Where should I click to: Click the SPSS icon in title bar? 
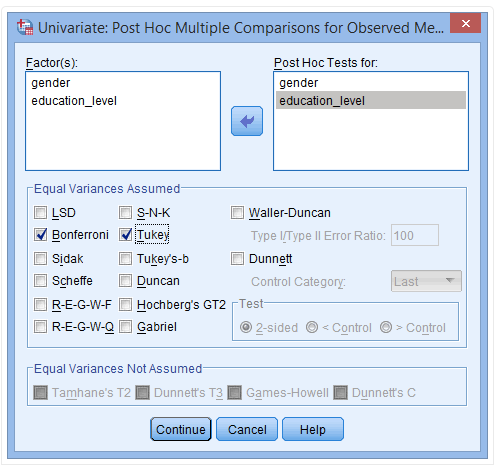click(x=25, y=27)
